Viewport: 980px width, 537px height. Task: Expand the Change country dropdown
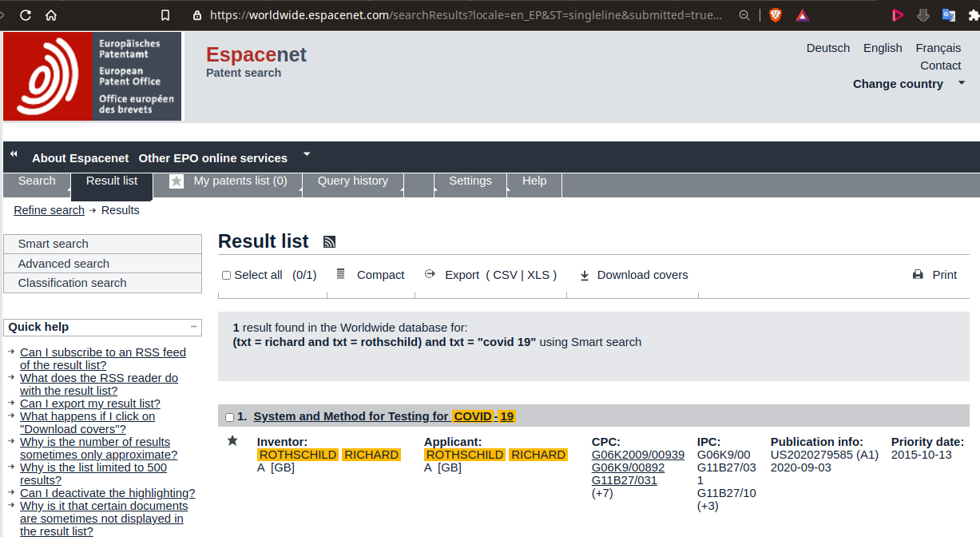[x=962, y=83]
